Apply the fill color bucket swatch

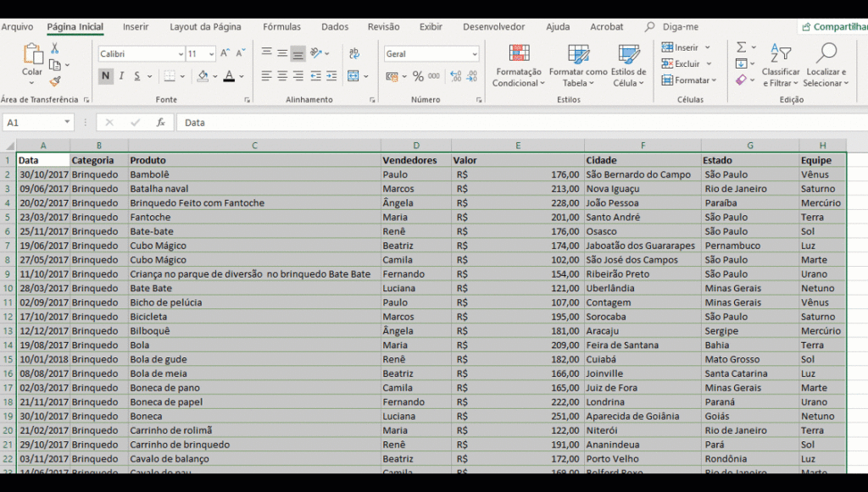[x=203, y=76]
